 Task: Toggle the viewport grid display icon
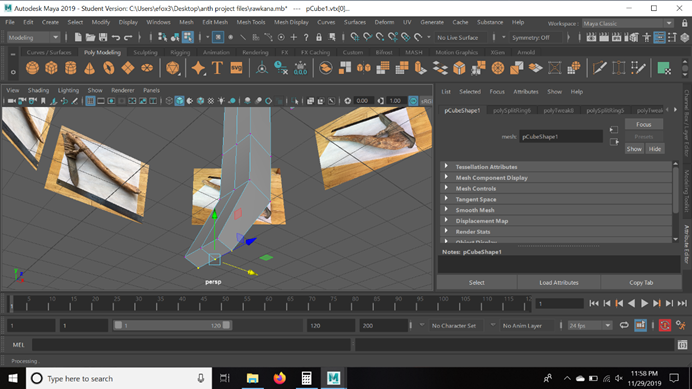coord(90,101)
